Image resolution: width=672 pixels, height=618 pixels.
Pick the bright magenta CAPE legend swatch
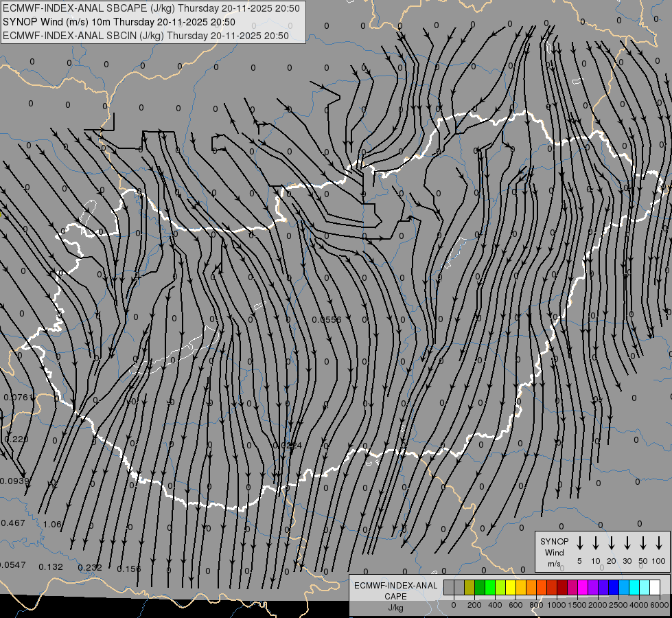(583, 587)
